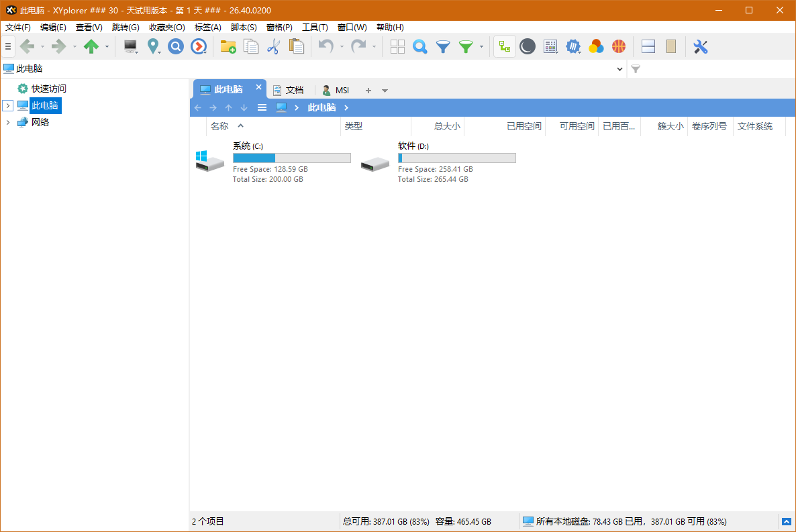Open the hotlist location pin icon
Viewport: 796px width, 532px height.
(153, 47)
